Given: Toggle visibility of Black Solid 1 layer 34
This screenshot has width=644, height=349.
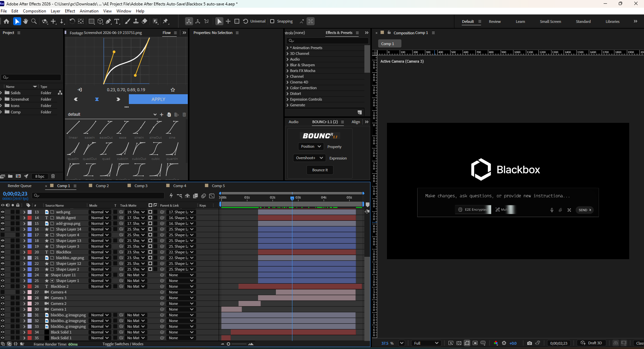Looking at the screenshot, I should click(3, 332).
